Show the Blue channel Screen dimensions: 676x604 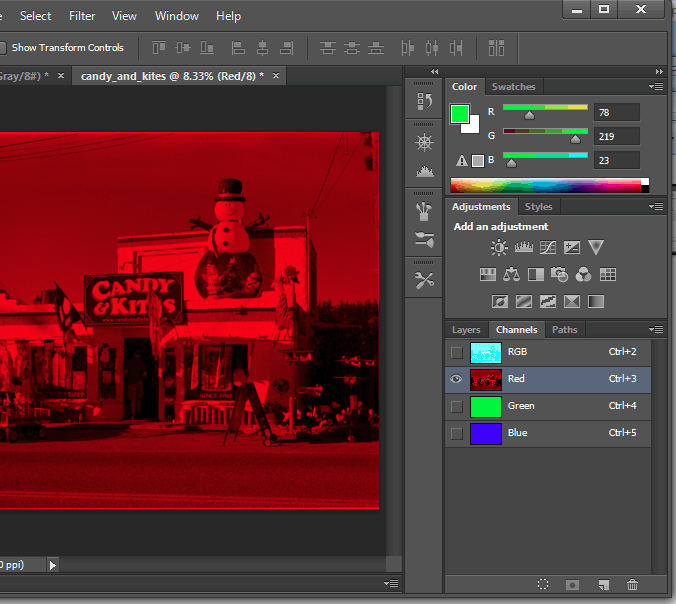457,434
